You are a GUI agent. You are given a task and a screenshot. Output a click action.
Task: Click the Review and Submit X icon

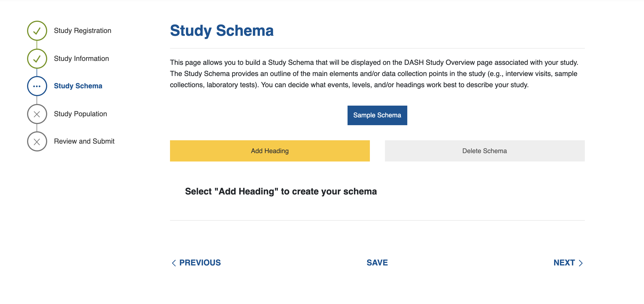[37, 142]
